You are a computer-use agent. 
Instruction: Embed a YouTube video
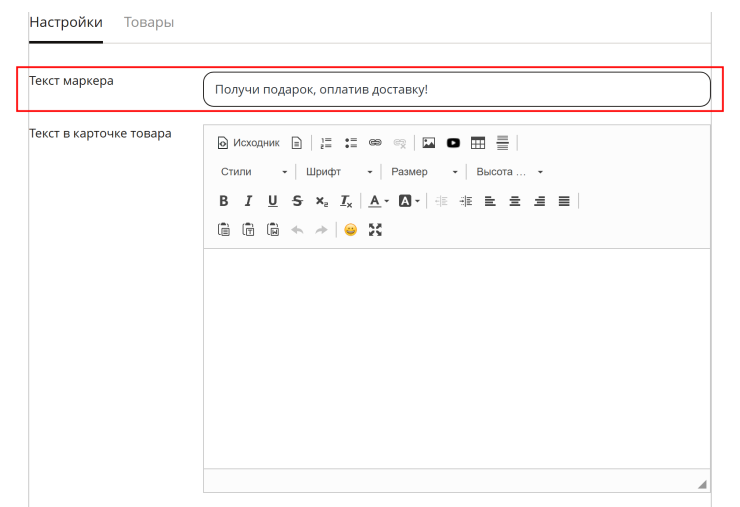(453, 143)
